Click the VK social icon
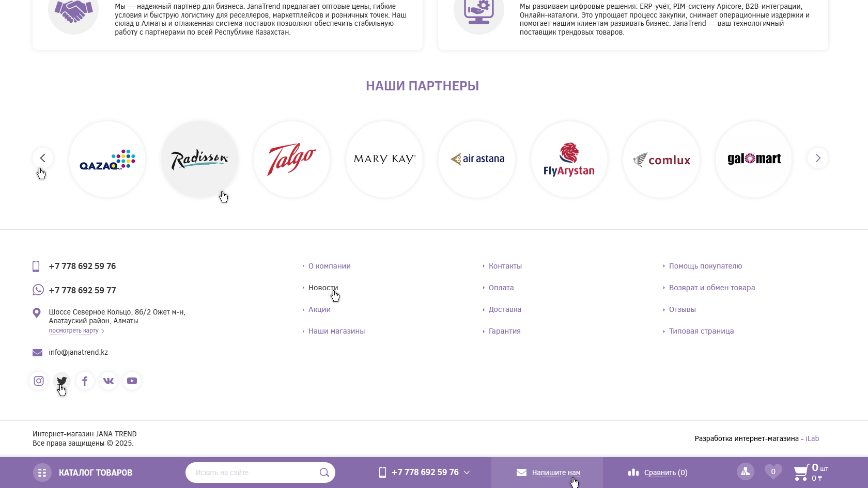Screen dimensions: 868x488 pos(109,381)
